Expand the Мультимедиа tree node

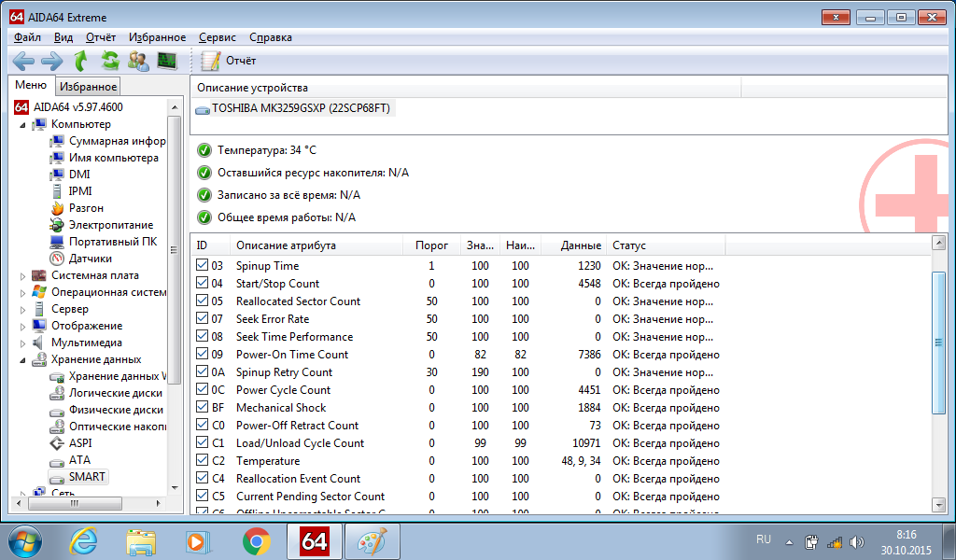tap(23, 343)
